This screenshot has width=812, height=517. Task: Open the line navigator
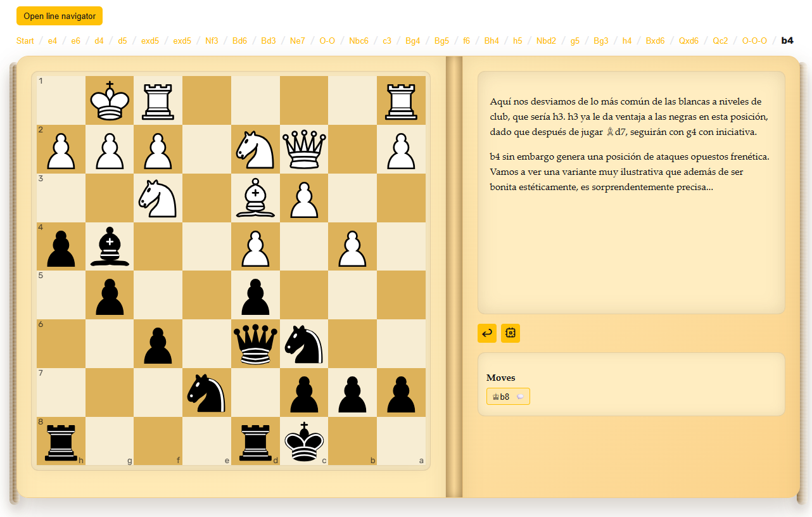pos(60,16)
